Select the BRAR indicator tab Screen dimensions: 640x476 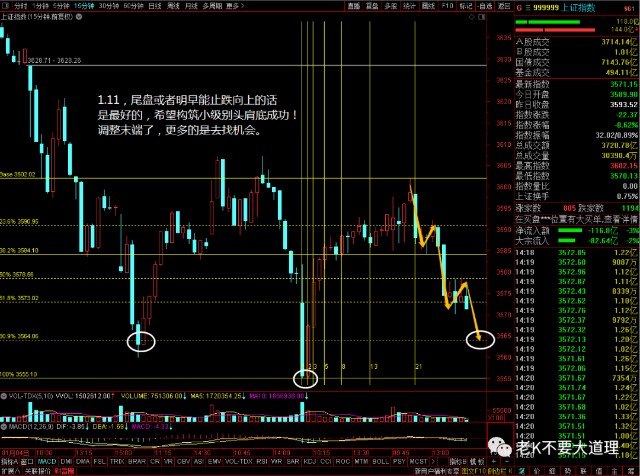(x=137, y=461)
